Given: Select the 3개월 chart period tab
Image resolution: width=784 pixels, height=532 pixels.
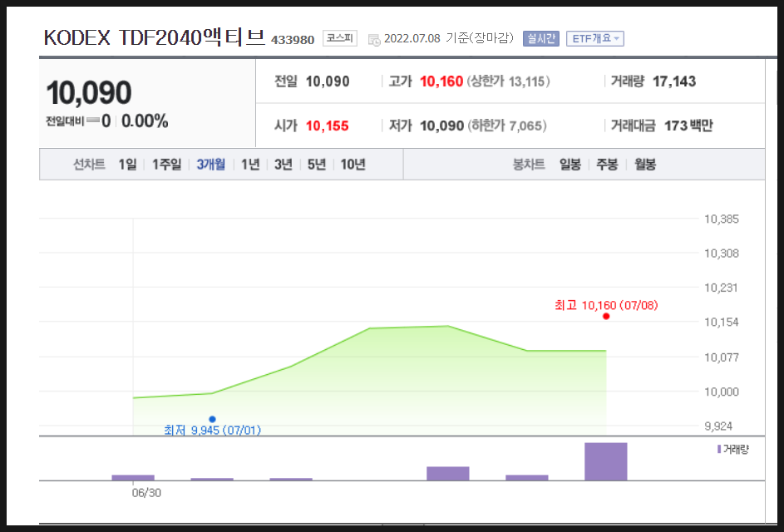Looking at the screenshot, I should [x=211, y=164].
